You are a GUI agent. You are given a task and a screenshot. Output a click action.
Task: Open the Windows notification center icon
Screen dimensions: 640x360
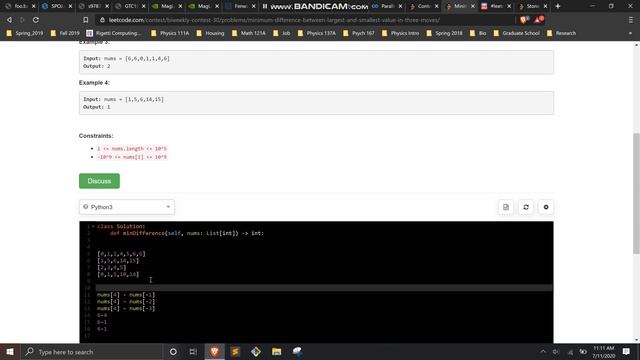tap(626, 351)
